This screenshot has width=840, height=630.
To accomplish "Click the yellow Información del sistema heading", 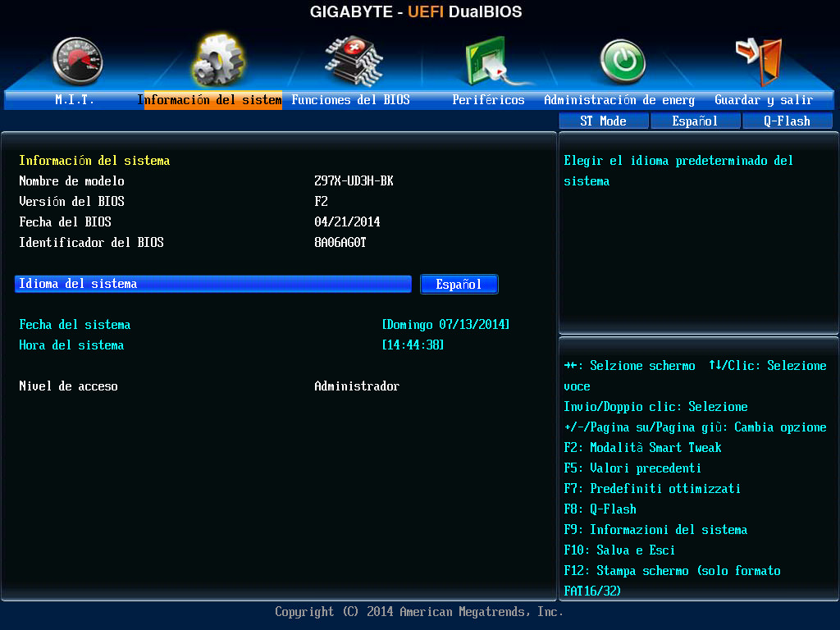I will 94,161.
